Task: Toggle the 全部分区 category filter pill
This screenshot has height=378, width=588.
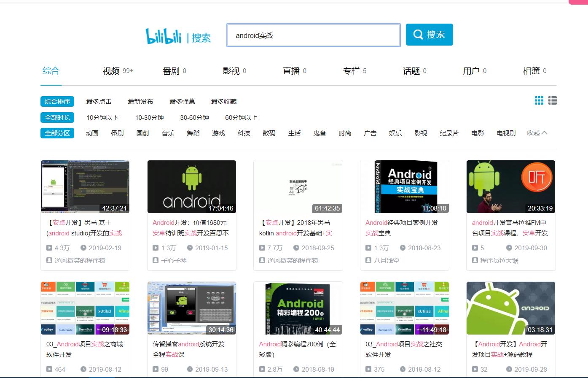Action: [57, 133]
